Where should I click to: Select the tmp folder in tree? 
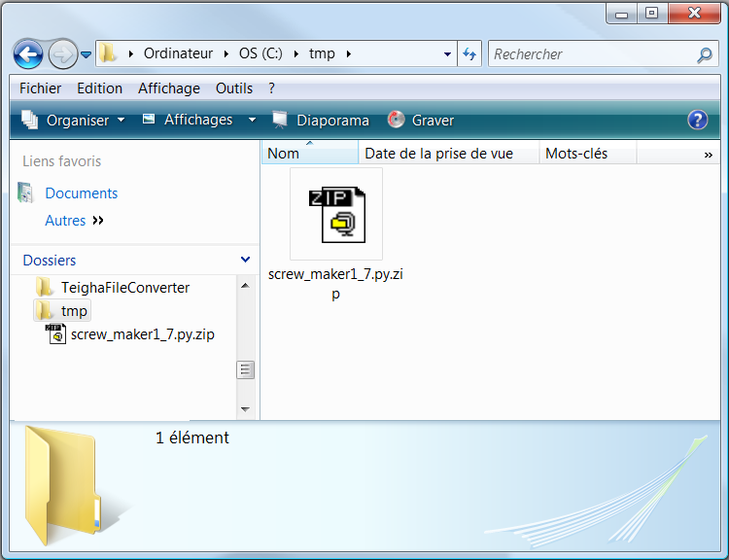(62, 311)
